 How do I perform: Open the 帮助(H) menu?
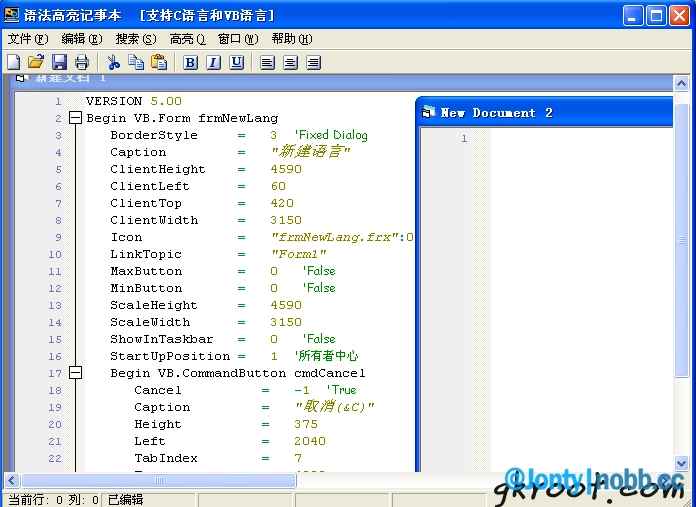291,39
